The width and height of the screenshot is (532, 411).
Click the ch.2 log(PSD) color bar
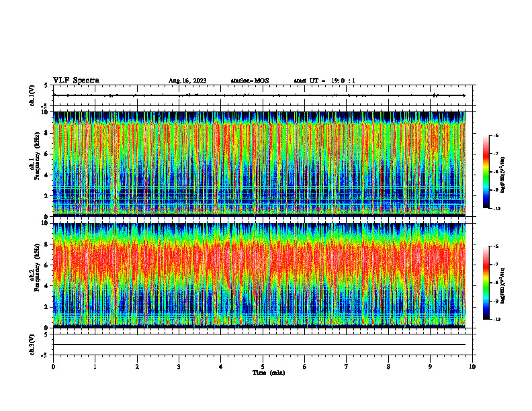[486, 283]
